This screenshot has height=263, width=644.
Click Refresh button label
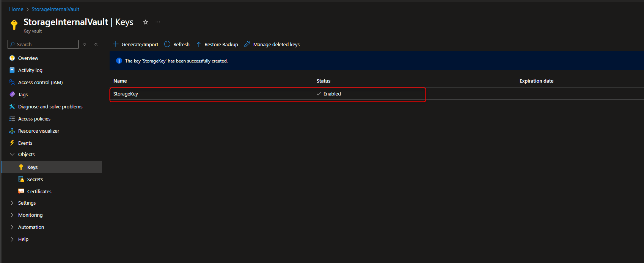tap(181, 44)
